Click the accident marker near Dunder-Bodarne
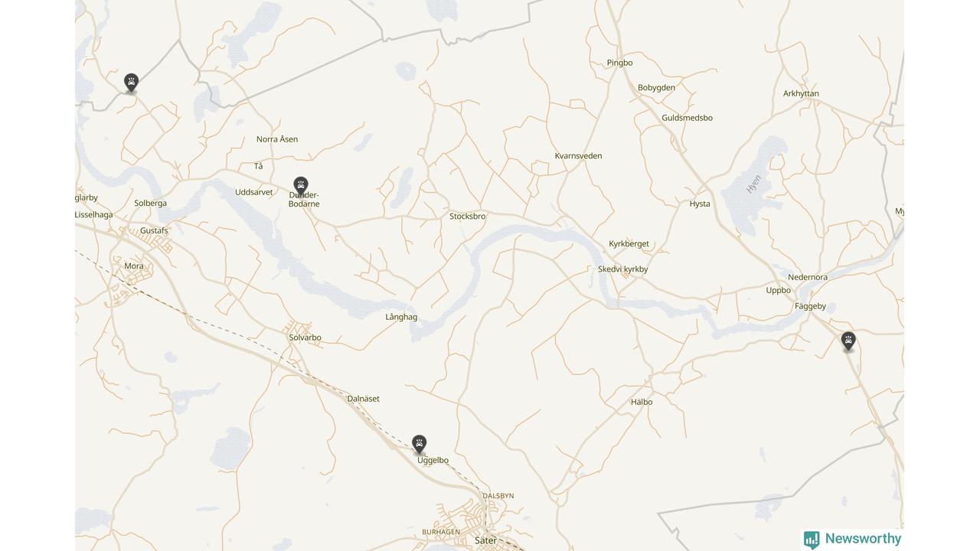The height and width of the screenshot is (551, 980). (x=301, y=186)
